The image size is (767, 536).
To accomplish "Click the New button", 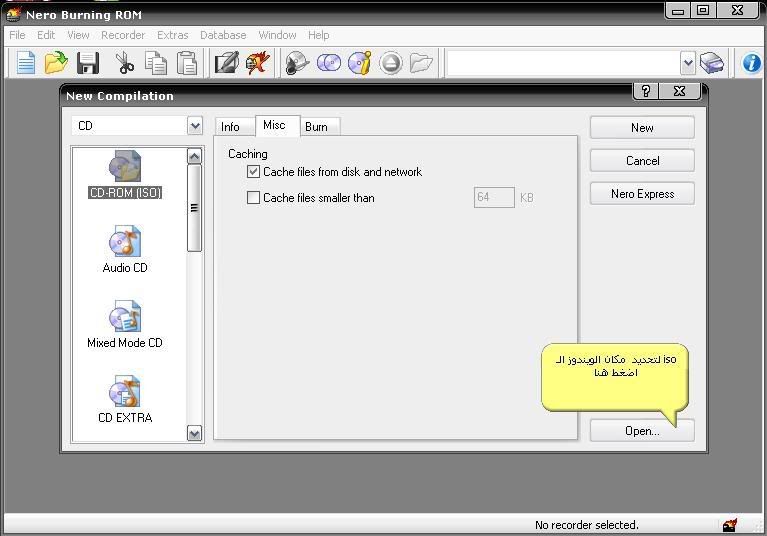I will 642,128.
